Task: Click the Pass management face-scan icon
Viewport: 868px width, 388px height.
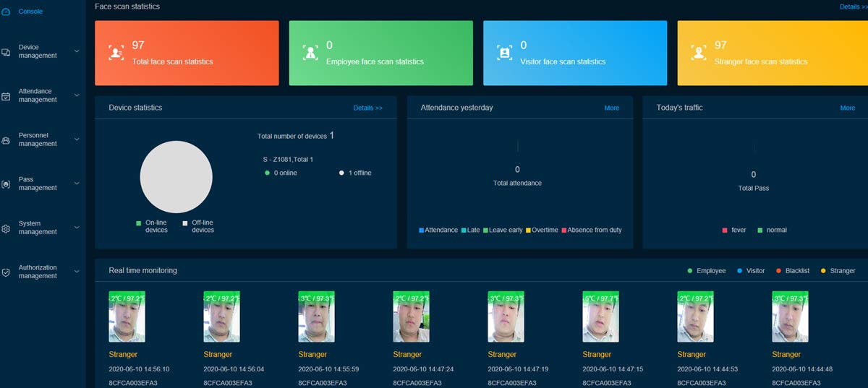Action: coord(6,184)
